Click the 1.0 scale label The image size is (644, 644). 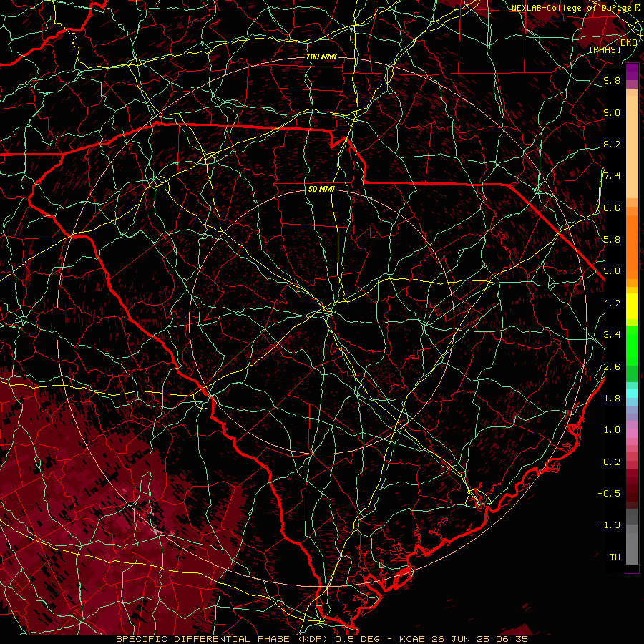click(x=612, y=429)
